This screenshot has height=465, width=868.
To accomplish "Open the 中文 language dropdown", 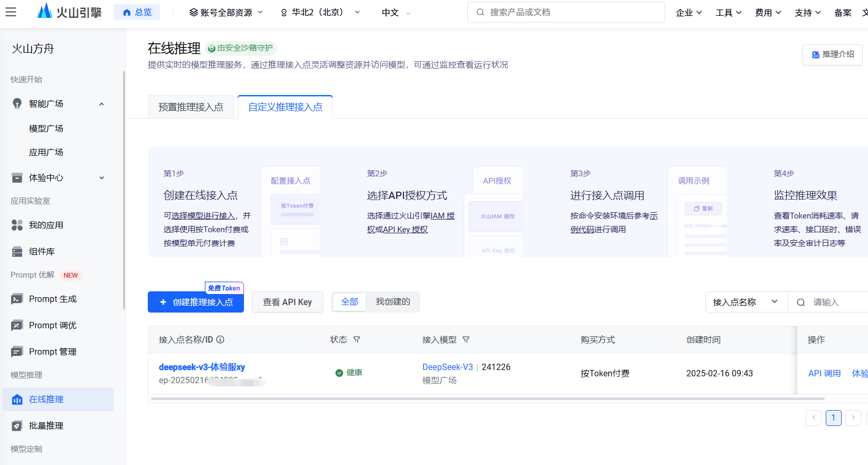I will coord(396,12).
